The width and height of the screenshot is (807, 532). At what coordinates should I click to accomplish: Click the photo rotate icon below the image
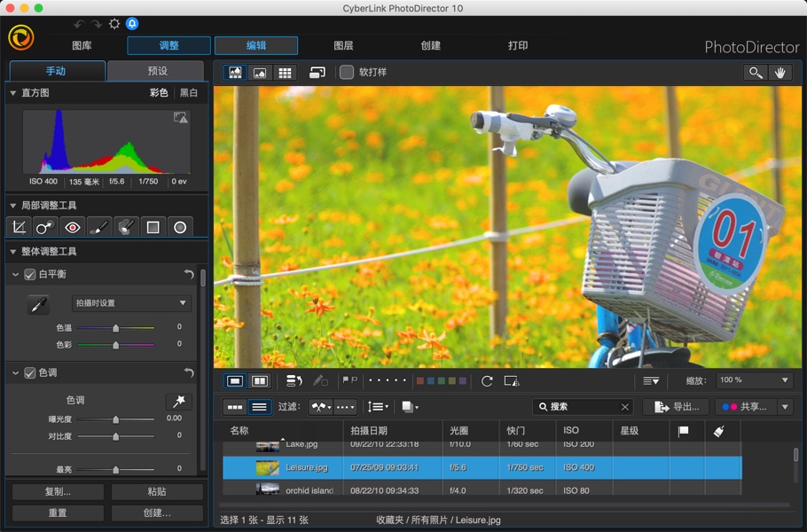(x=486, y=381)
